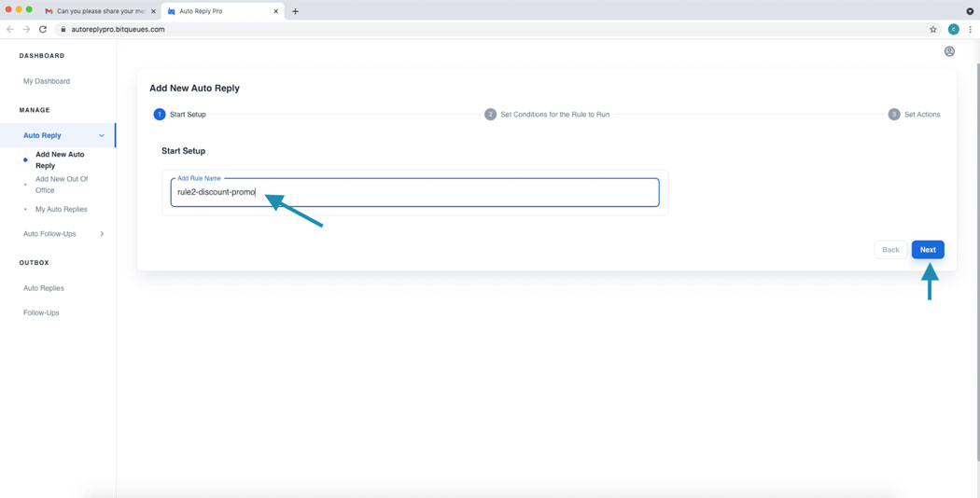Viewport: 980px width, 498px height.
Task: Open Follow-Ups under Outbox
Action: point(41,312)
